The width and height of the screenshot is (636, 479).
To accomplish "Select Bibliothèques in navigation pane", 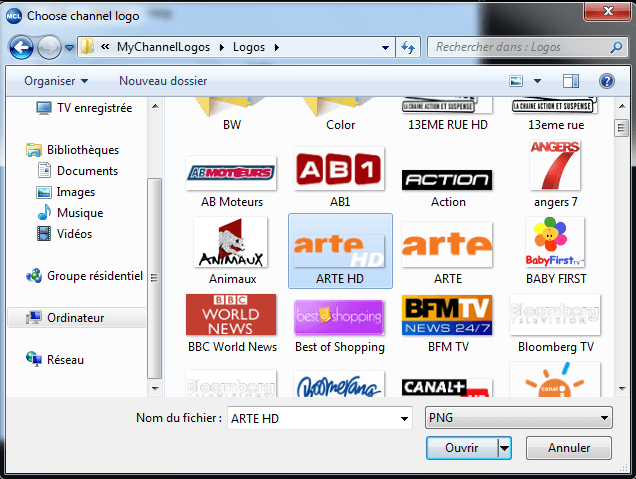I will pyautogui.click(x=72, y=150).
